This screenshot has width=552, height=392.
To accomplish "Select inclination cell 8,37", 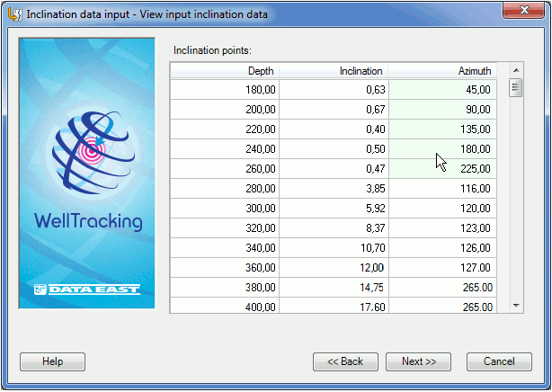I will [x=334, y=227].
